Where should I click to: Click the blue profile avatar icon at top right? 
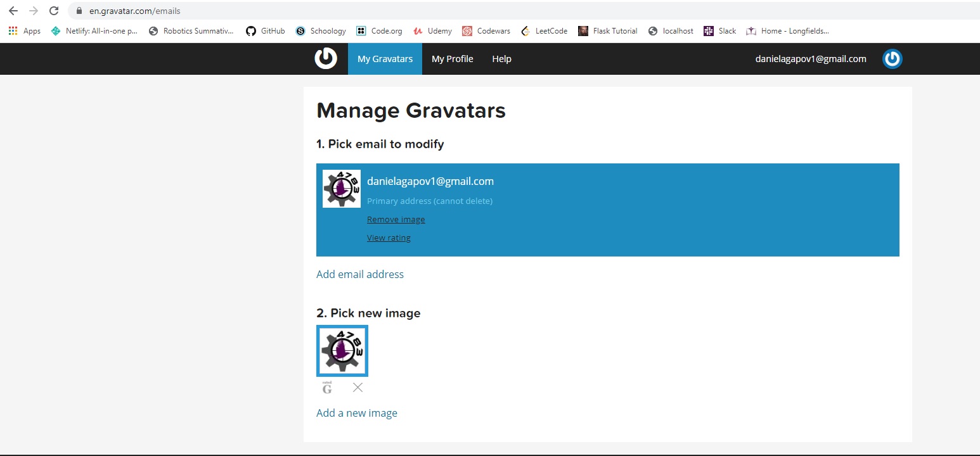point(892,59)
